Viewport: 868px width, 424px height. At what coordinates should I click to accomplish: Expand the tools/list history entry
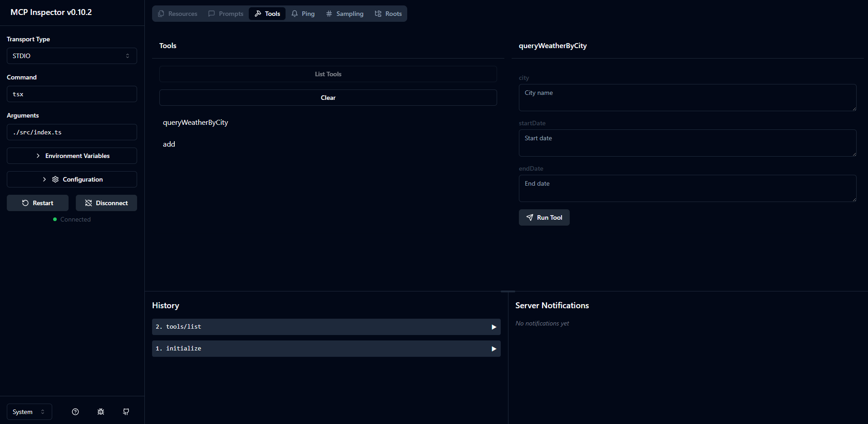coord(326,327)
